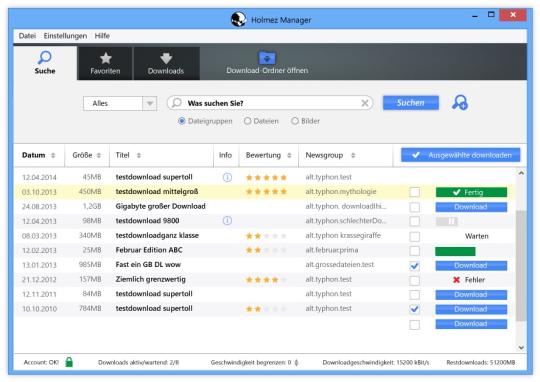Image resolution: width=540 pixels, height=382 pixels.
Task: Adjust Geschwindigkeit begrenzen stepper arrows
Action: (297, 362)
